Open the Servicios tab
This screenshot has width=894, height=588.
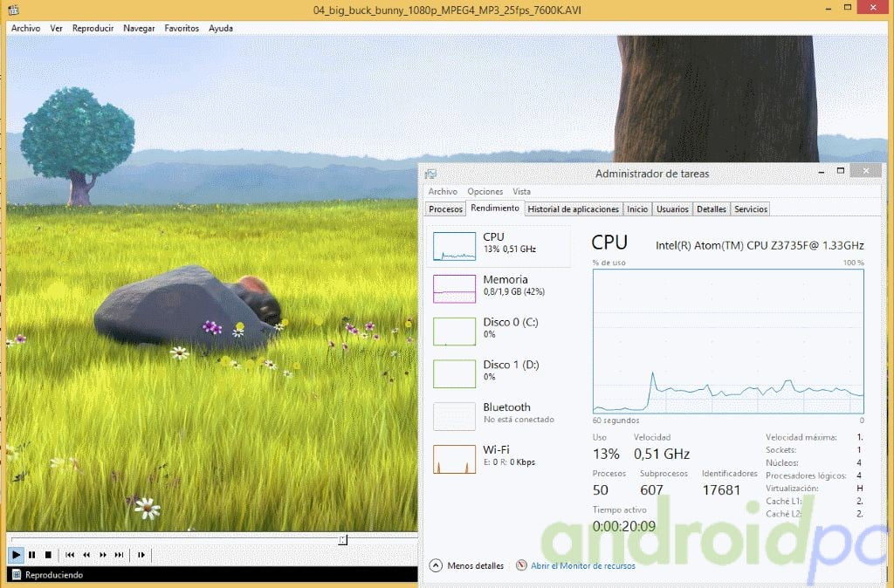click(x=750, y=209)
